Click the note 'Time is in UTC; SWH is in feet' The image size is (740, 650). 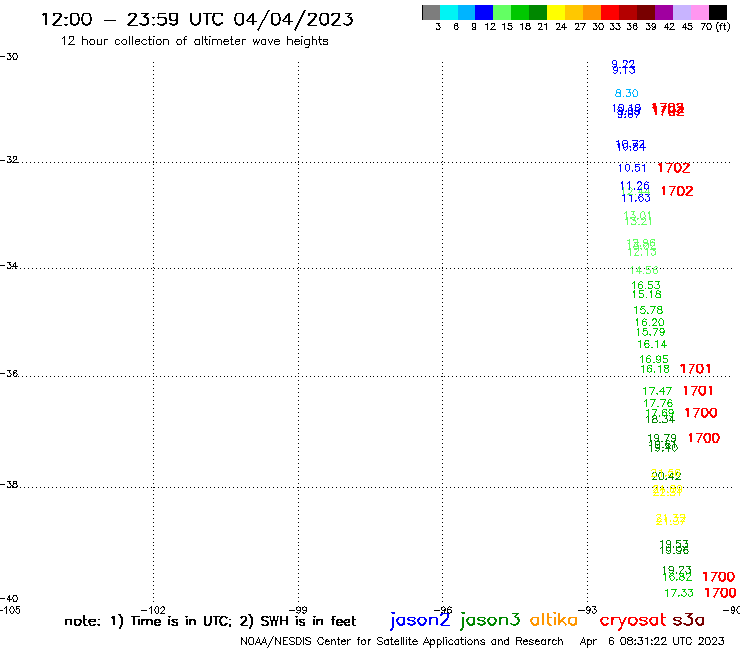(210, 621)
